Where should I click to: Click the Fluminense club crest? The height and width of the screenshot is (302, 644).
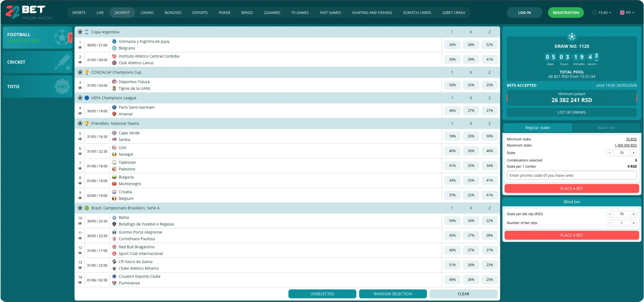point(114,283)
